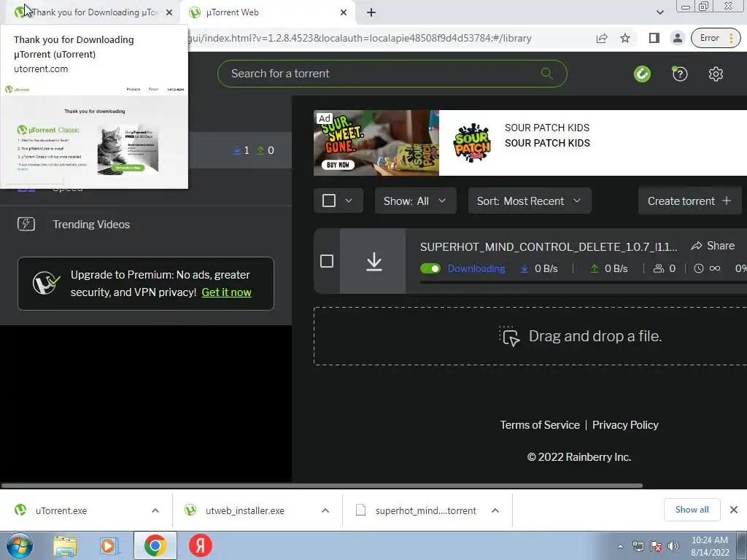Tick the select-all checkbox above torrent list
Screen dimensions: 747x560
[329, 201]
